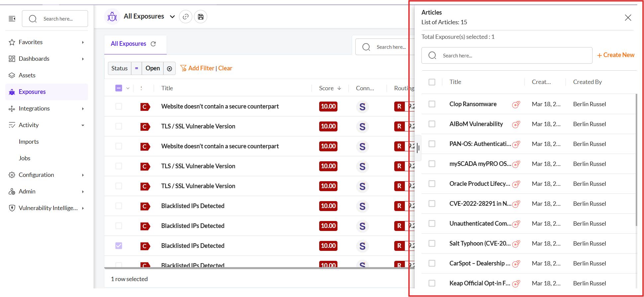Collapse the Activity section arrow

pyautogui.click(x=83, y=125)
